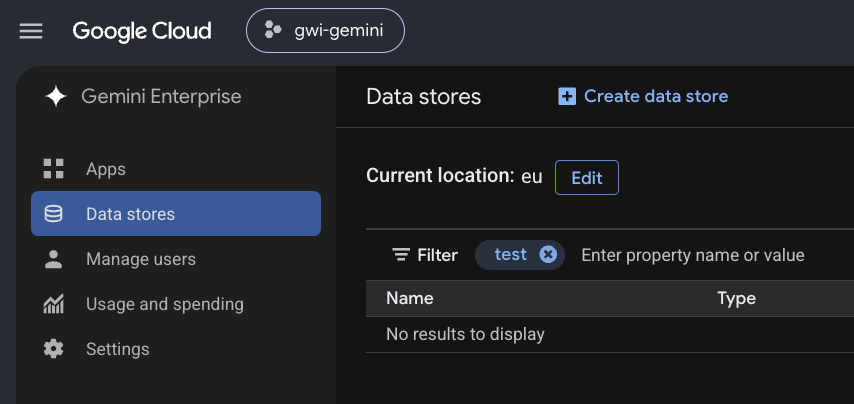Click the Settings gear icon

[53, 348]
